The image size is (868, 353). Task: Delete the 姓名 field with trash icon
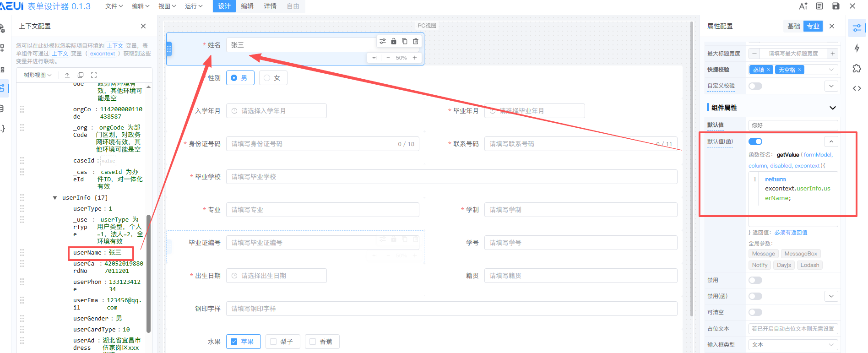click(x=416, y=41)
